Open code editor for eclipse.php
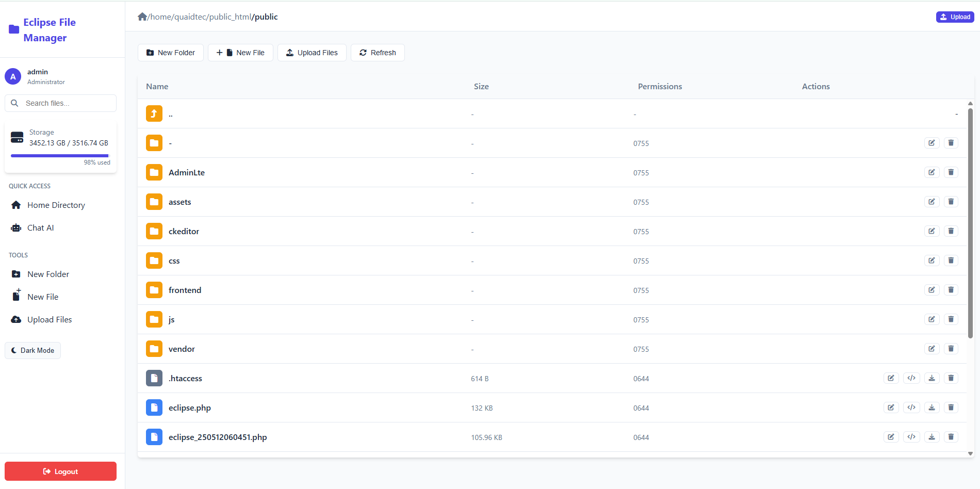Screen dimensions: 980x489 911,407
